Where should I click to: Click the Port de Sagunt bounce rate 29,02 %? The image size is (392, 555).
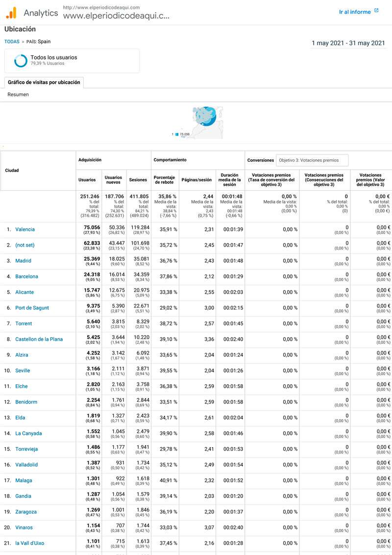pos(169,307)
